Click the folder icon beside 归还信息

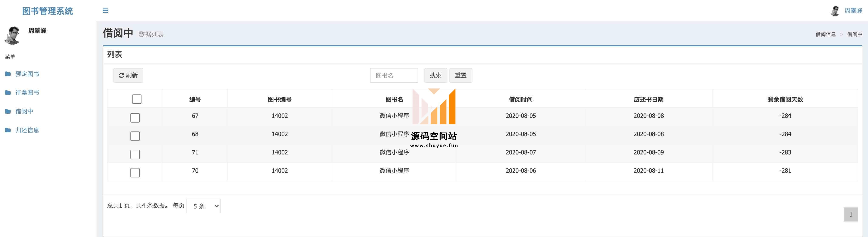click(8, 130)
